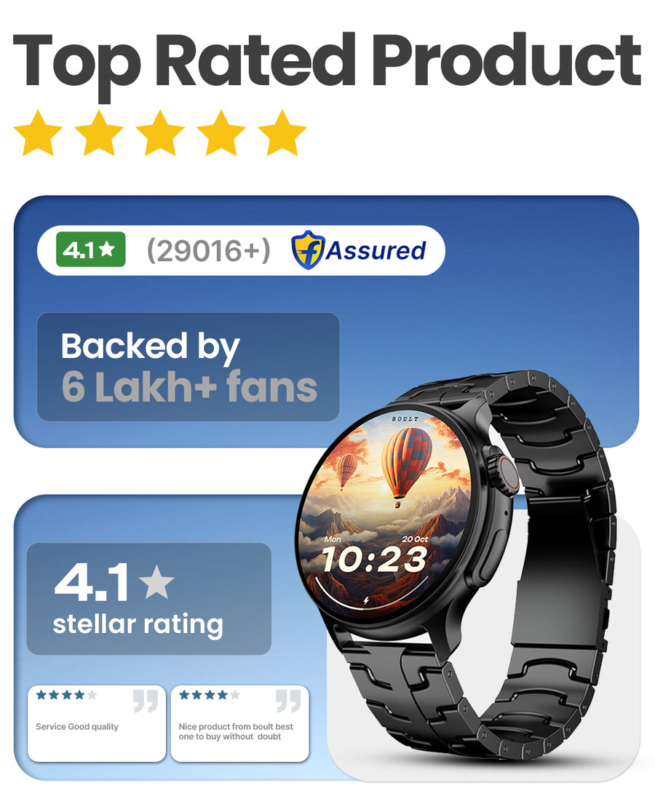Click the third yellow star in the row

[x=160, y=133]
